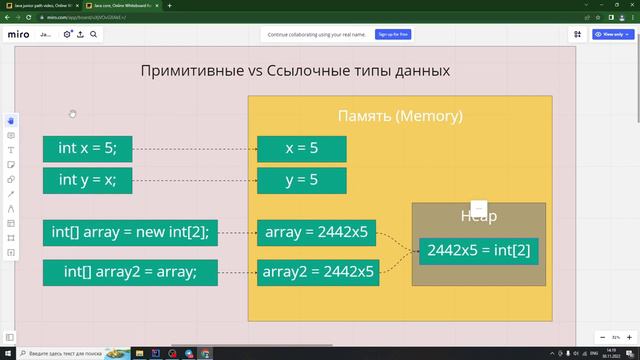Select the 'int[] array = new int[2];' block
Viewport: 640px width, 360px height.
coord(130,233)
